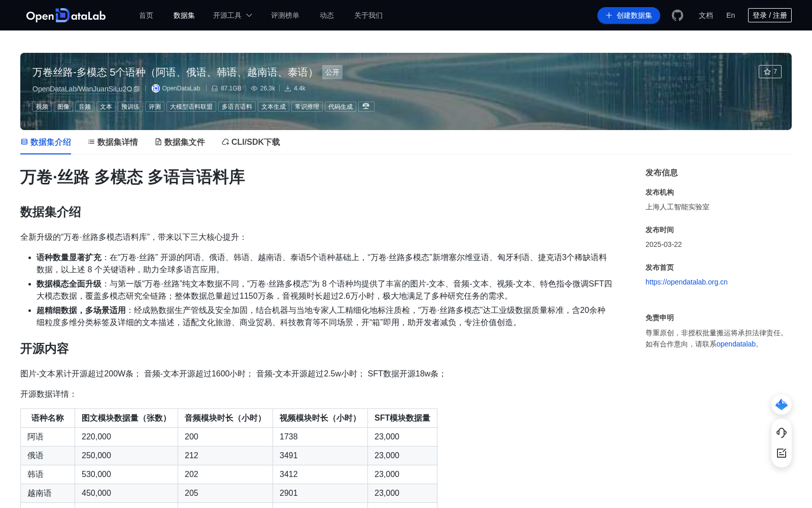Copy the dataset path OpenDataLab/WanJuanSiLu2O
This screenshot has height=508, width=812.
click(137, 89)
